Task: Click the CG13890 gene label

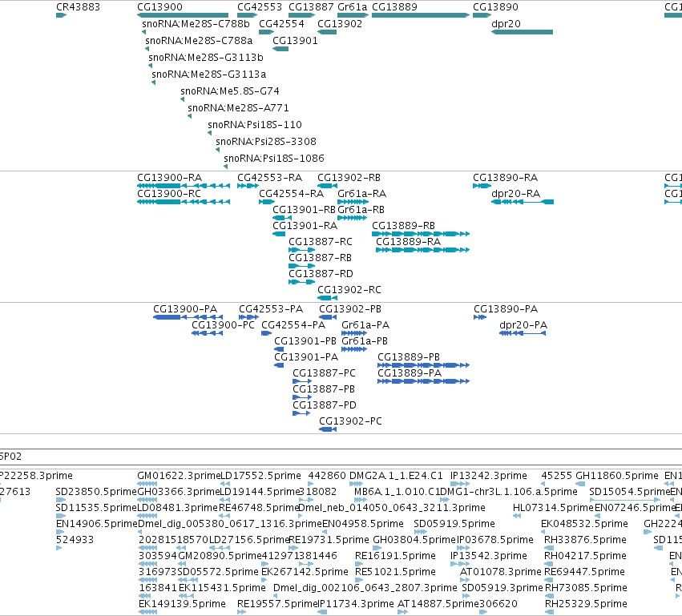Action: pyautogui.click(x=495, y=7)
